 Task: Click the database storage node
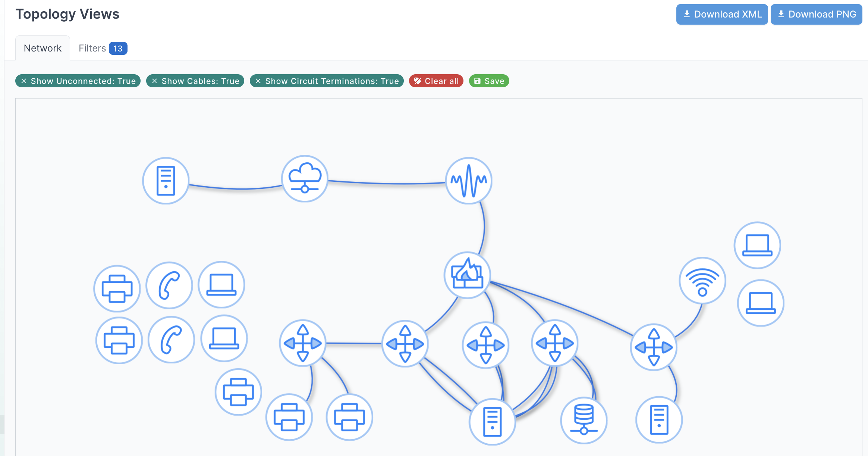[x=584, y=420]
